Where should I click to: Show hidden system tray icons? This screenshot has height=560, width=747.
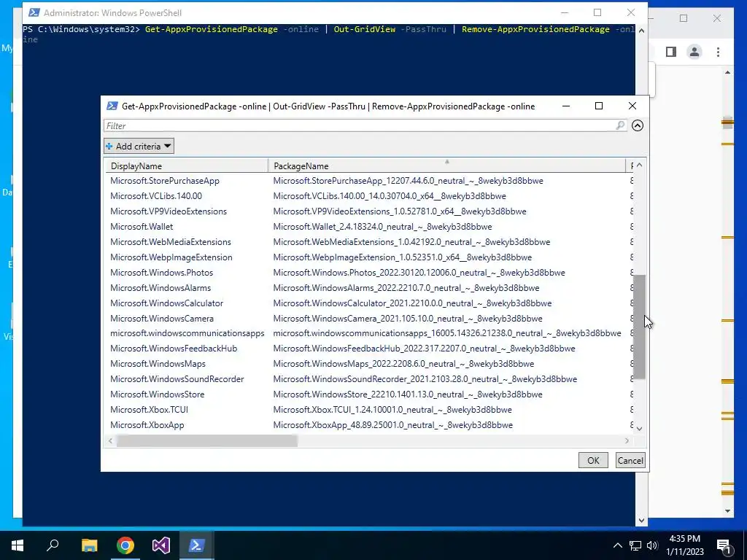pyautogui.click(x=617, y=545)
